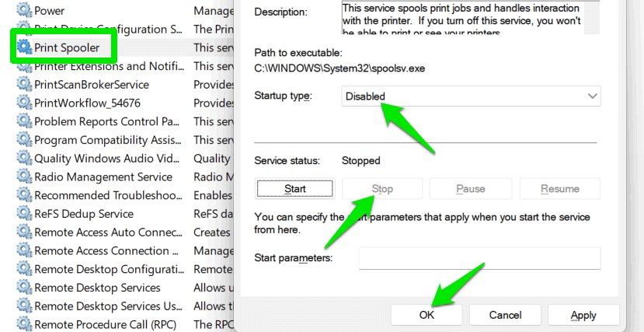Screen dimensions: 644x332
Task: Click the Pause service button
Action: (x=471, y=189)
